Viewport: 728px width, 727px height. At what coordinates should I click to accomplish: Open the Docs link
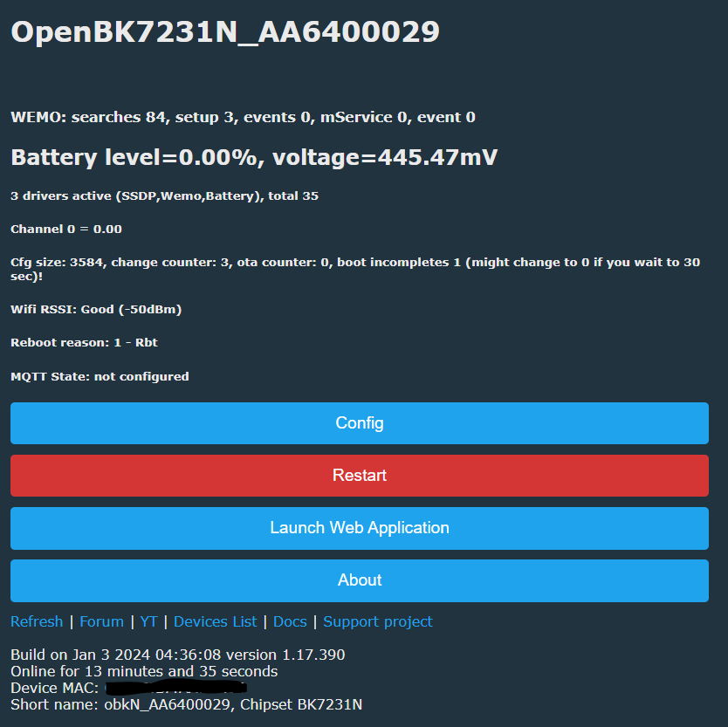[290, 621]
